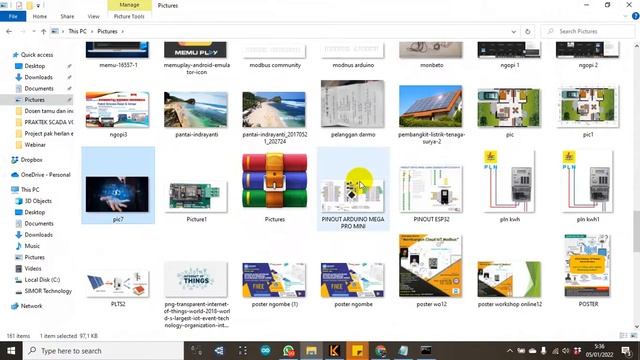Open the address bar history dropdown
640x360 pixels.
pyautogui.click(x=513, y=31)
